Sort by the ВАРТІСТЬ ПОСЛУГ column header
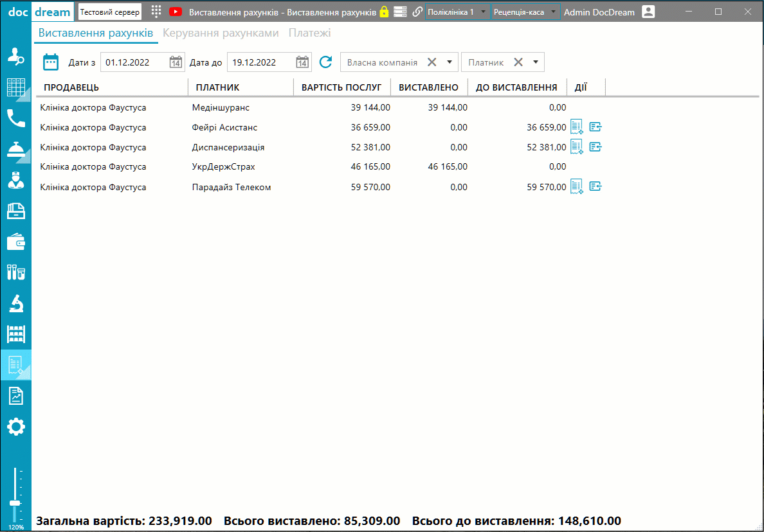 pyautogui.click(x=341, y=87)
